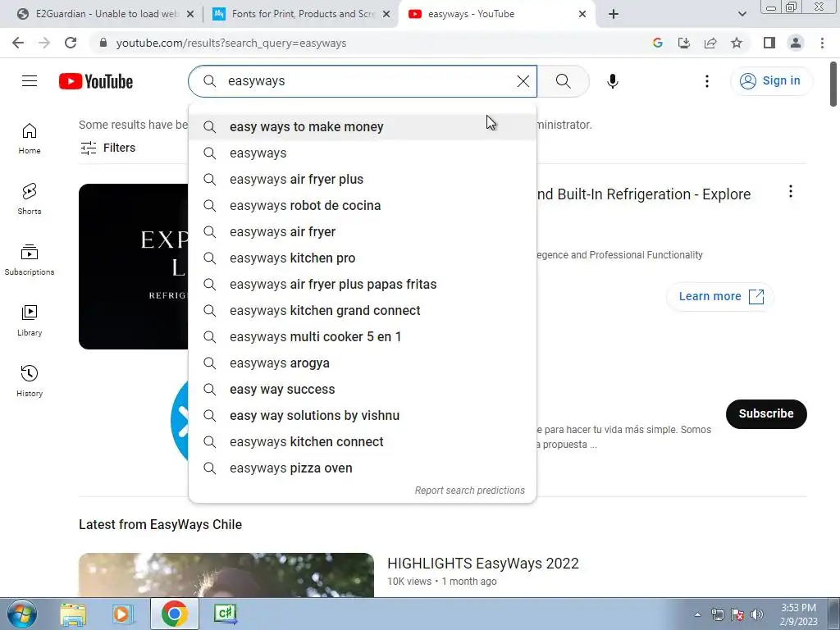840x630 pixels.
Task: Reload the page
Action: pos(71,43)
